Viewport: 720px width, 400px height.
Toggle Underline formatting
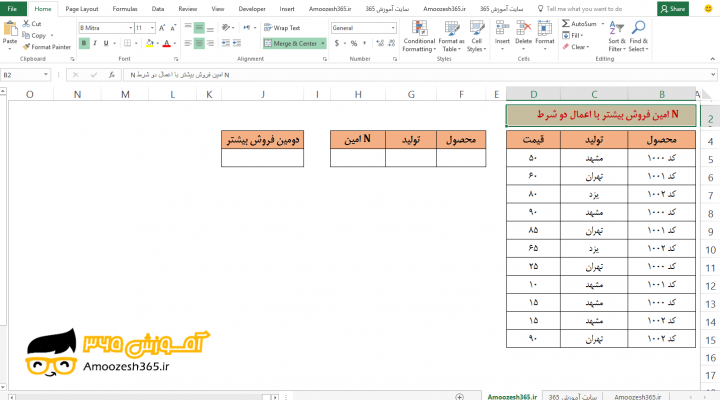[106, 43]
